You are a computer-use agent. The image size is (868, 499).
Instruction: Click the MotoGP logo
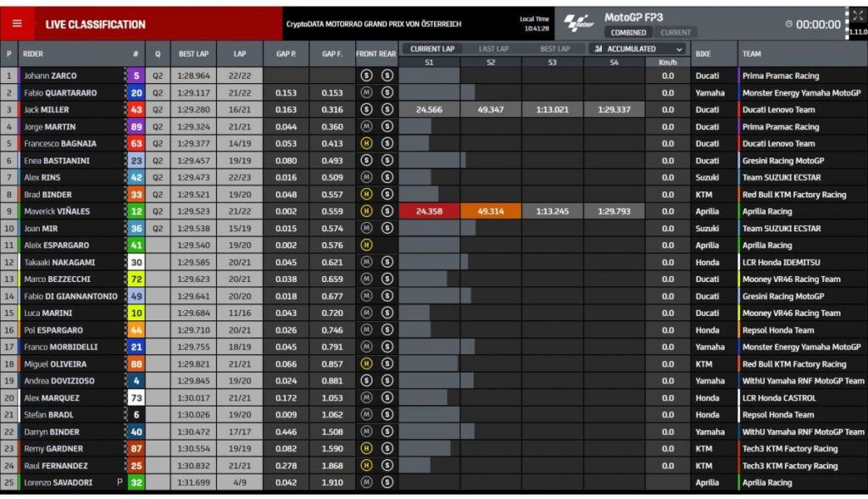coord(578,24)
